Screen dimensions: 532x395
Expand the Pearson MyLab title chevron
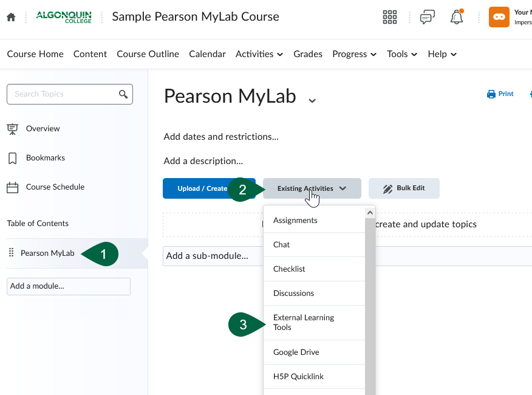(312, 100)
